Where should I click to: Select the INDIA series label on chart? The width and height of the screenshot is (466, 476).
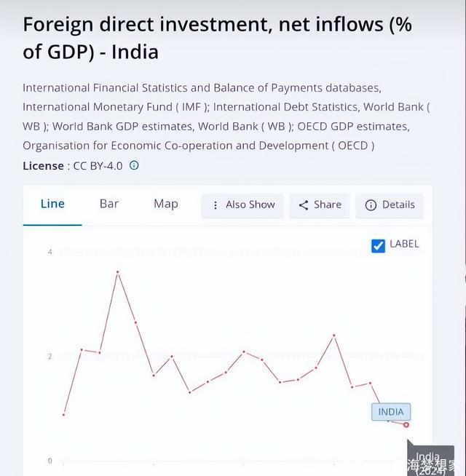click(x=391, y=412)
